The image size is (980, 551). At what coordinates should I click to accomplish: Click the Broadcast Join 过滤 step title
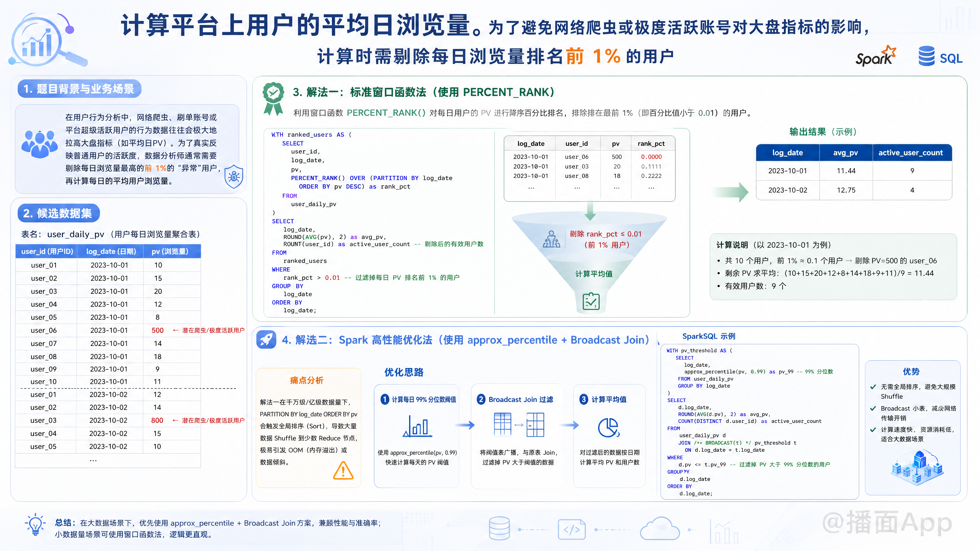coord(520,399)
